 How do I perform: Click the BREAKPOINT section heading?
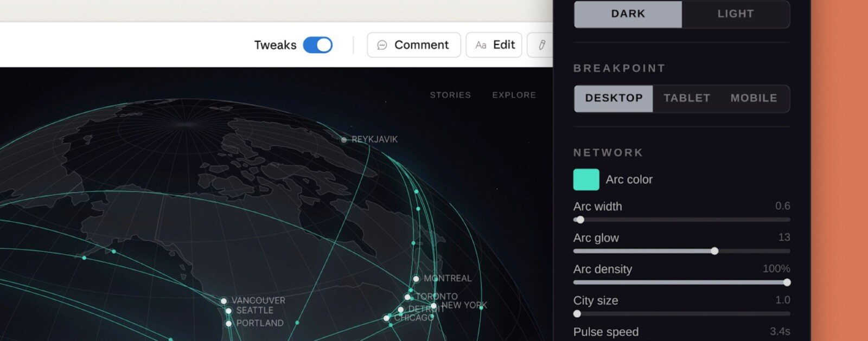pos(619,68)
